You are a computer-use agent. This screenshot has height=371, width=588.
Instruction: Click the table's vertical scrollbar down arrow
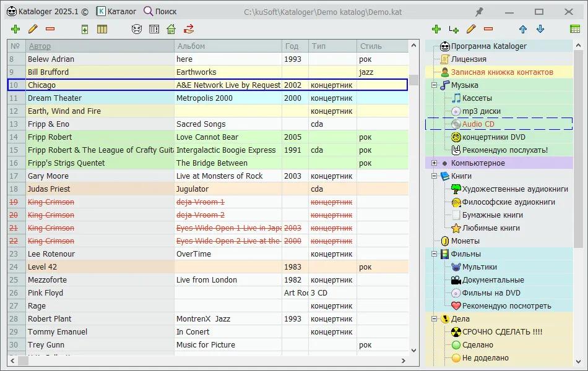tap(414, 351)
